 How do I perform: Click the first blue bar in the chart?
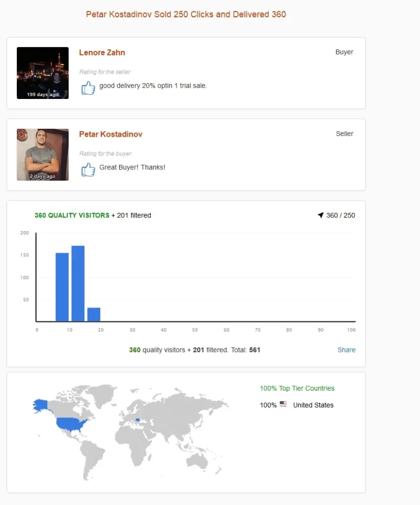click(62, 287)
